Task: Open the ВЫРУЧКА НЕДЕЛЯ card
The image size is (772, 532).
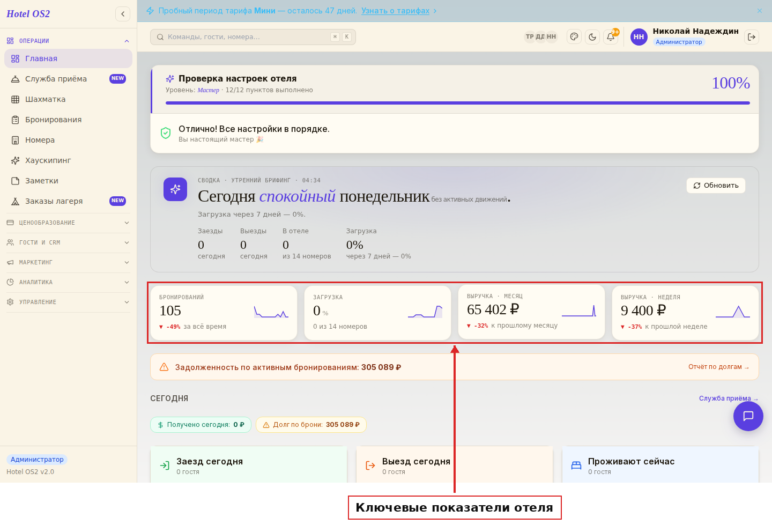Action: tap(685, 313)
